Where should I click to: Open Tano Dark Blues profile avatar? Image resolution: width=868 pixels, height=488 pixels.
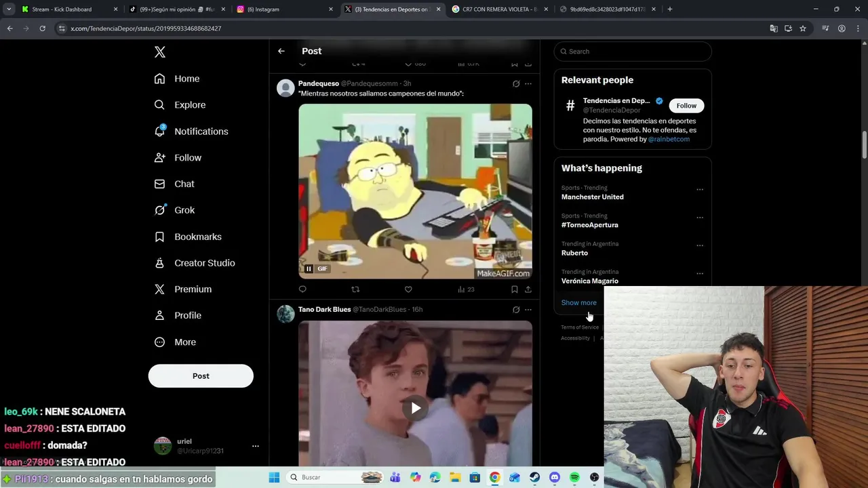(x=286, y=314)
